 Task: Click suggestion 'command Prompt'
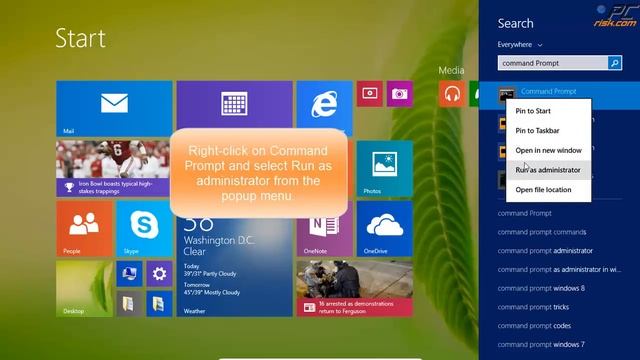524,213
